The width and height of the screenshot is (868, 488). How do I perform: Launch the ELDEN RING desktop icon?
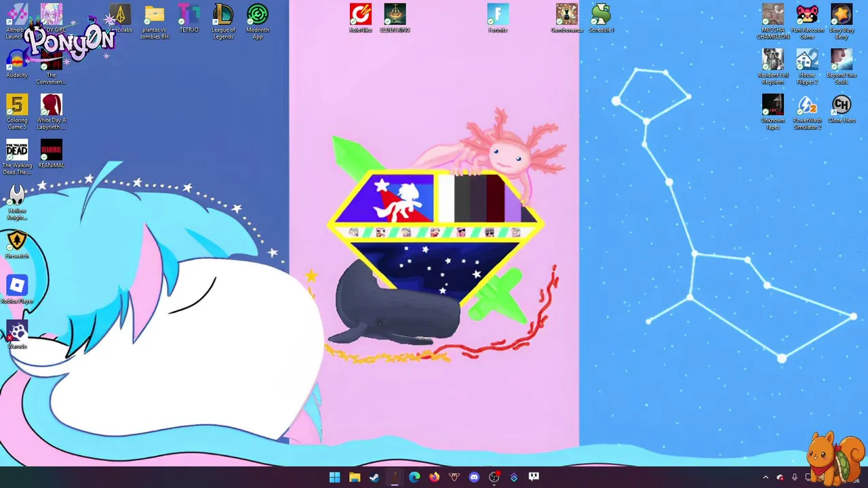[395, 18]
